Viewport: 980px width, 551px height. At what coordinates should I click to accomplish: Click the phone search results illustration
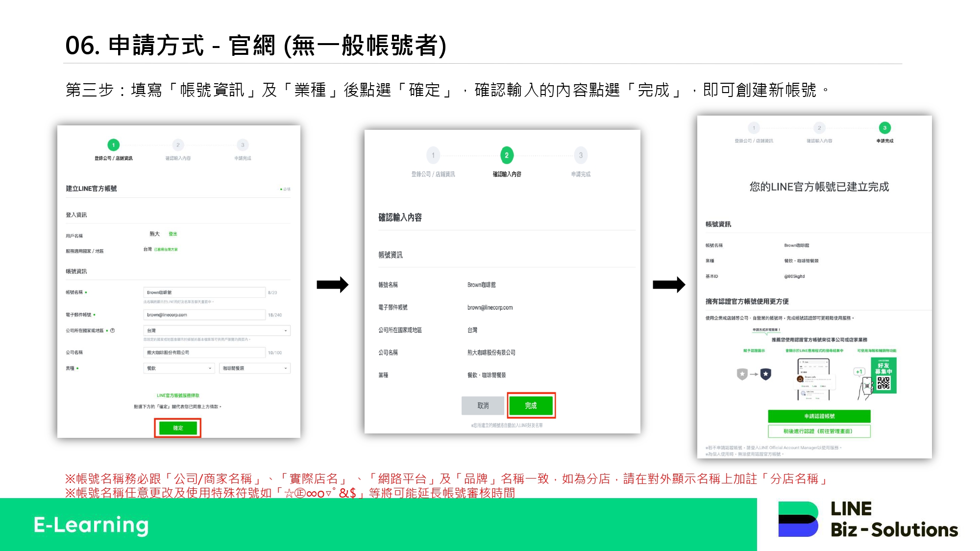[x=813, y=379]
